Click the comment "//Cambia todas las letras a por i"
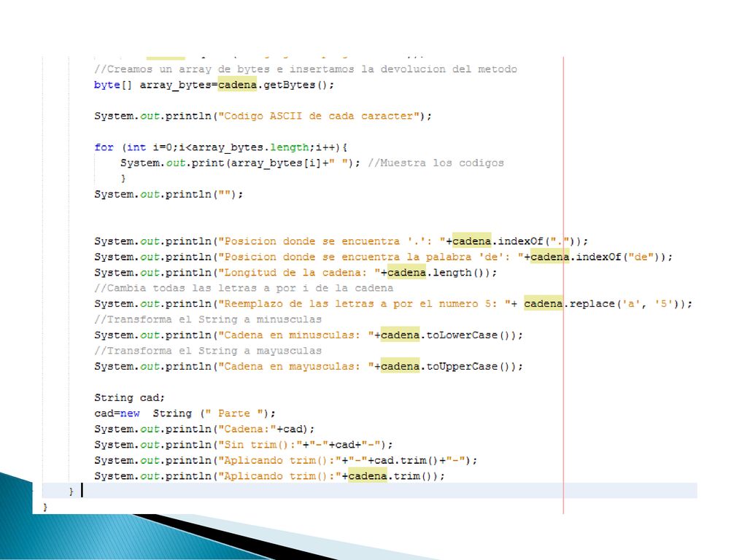The width and height of the screenshot is (747, 560). coord(244,288)
